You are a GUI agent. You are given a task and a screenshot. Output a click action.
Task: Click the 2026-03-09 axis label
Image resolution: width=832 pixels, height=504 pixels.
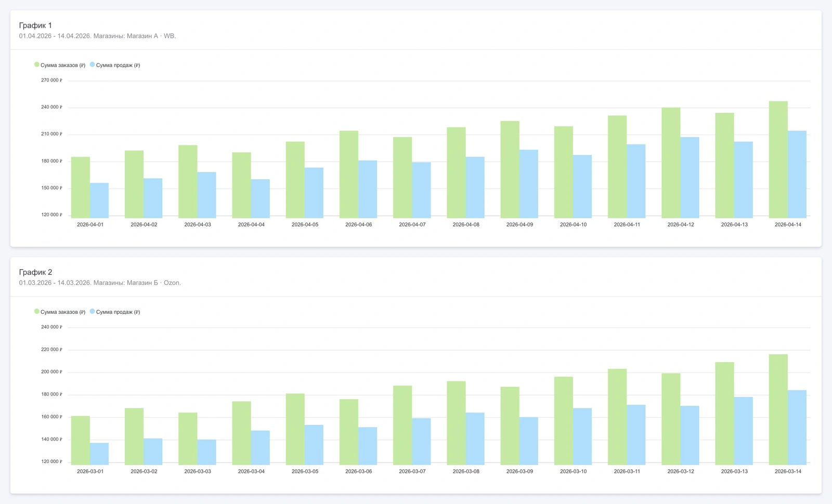[x=519, y=471]
